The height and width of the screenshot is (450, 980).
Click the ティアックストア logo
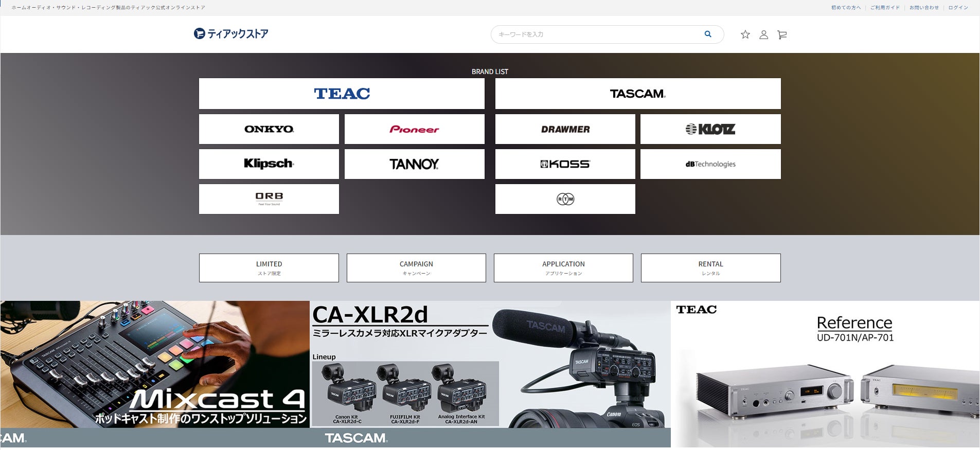point(231,34)
